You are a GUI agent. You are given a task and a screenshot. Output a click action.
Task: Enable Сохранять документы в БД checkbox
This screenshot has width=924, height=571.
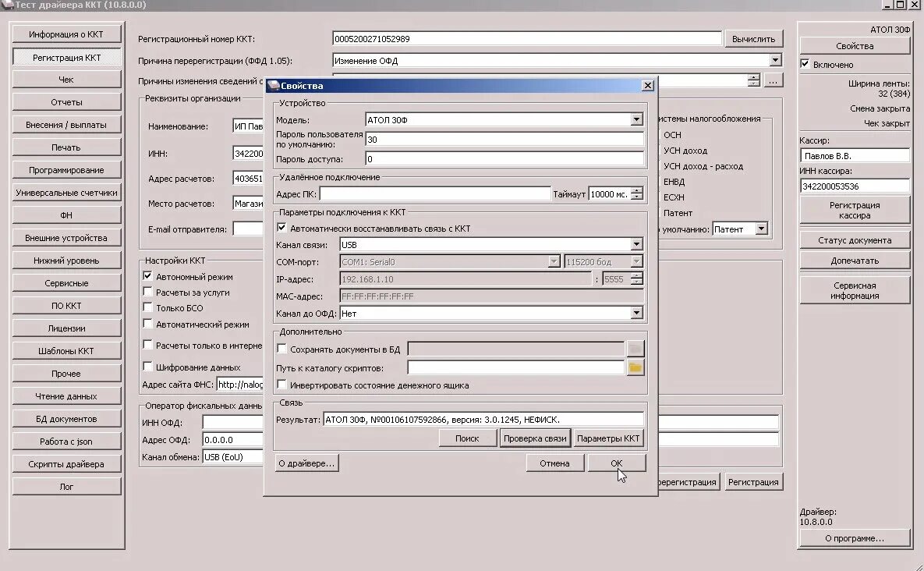tap(281, 349)
